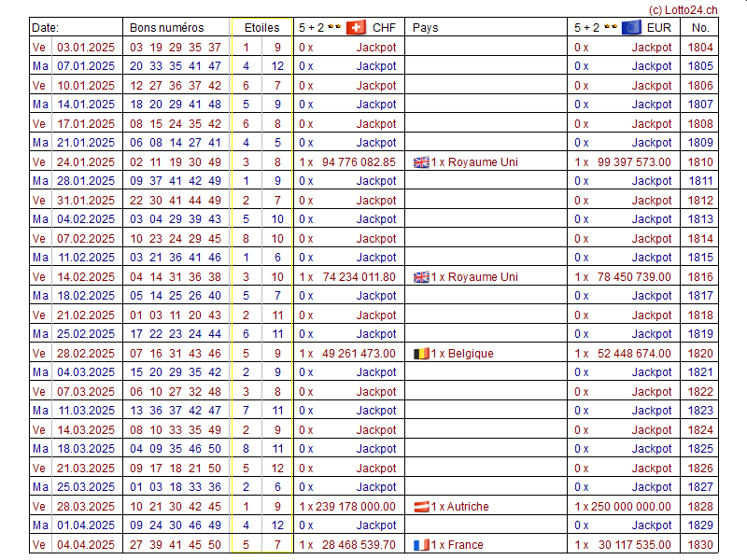Click the 94 776 082.85 CHF amount
This screenshot has height=560, width=747.
[x=359, y=162]
